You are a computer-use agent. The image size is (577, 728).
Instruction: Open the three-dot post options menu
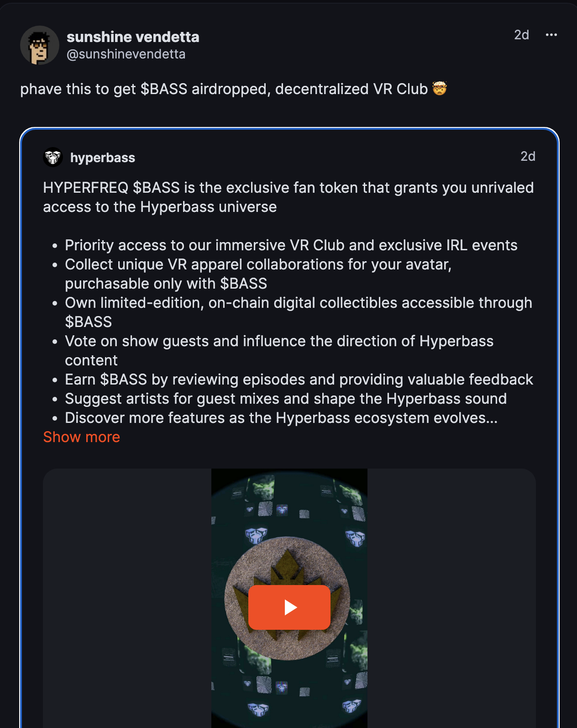(x=551, y=35)
